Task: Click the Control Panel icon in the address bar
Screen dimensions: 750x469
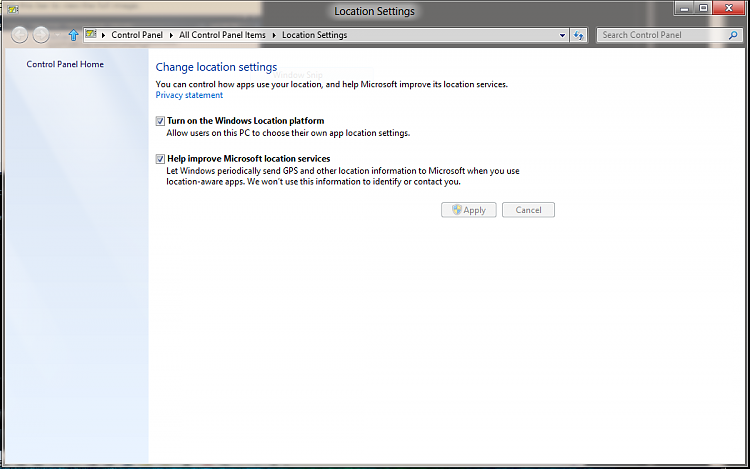Action: click(91, 34)
